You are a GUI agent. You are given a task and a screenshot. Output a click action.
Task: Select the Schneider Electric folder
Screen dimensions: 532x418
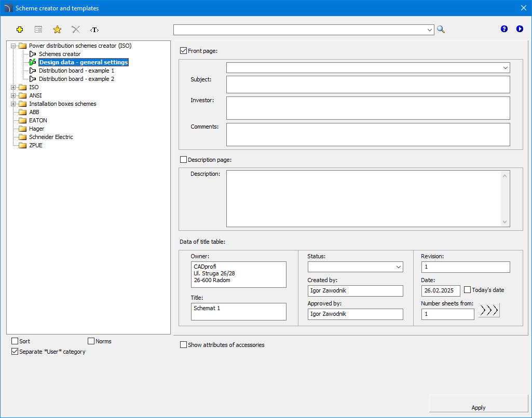click(51, 137)
